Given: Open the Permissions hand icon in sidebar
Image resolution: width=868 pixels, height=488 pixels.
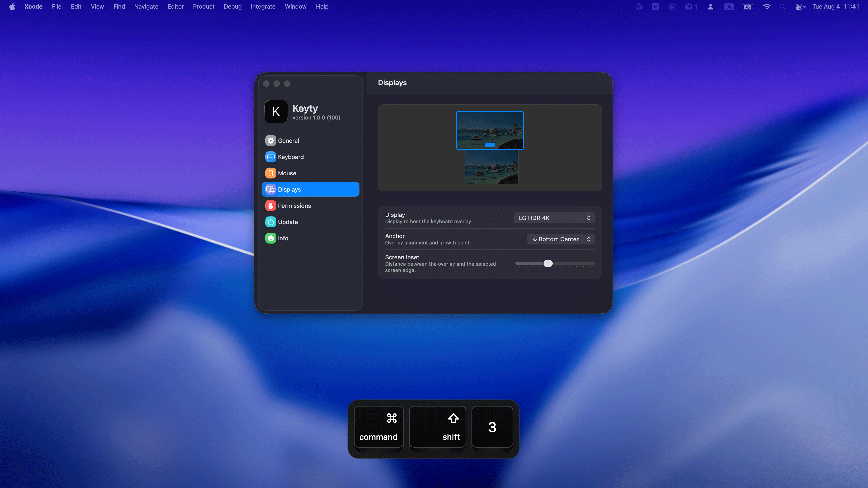Looking at the screenshot, I should 270,206.
